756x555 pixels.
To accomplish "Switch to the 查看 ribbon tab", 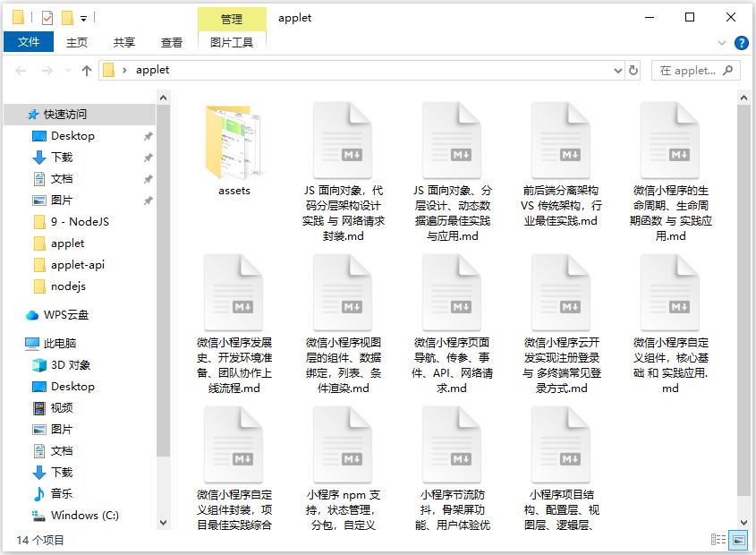I will click(x=171, y=42).
